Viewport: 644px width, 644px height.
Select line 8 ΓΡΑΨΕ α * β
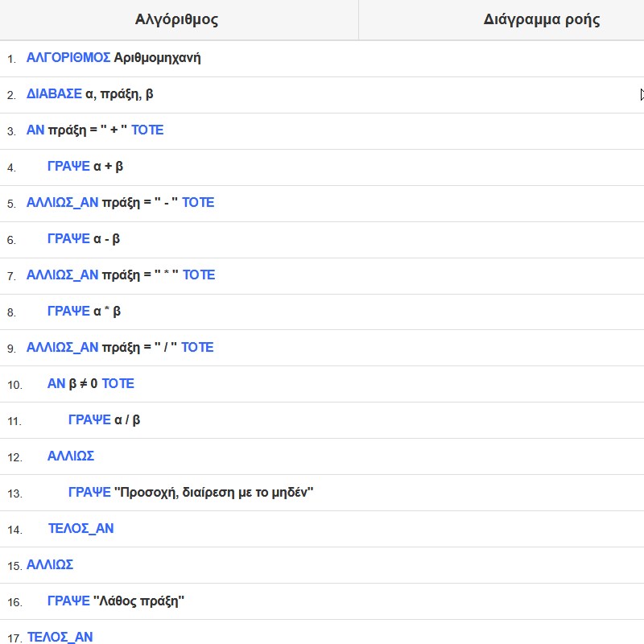[x=84, y=312]
